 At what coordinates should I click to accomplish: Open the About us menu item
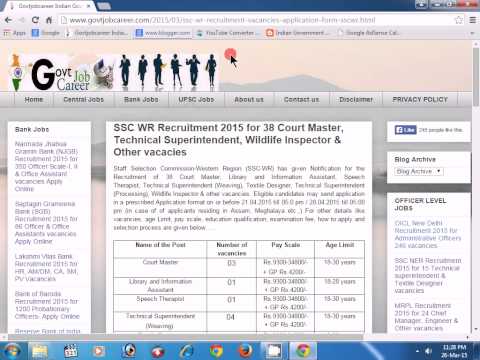click(x=249, y=99)
